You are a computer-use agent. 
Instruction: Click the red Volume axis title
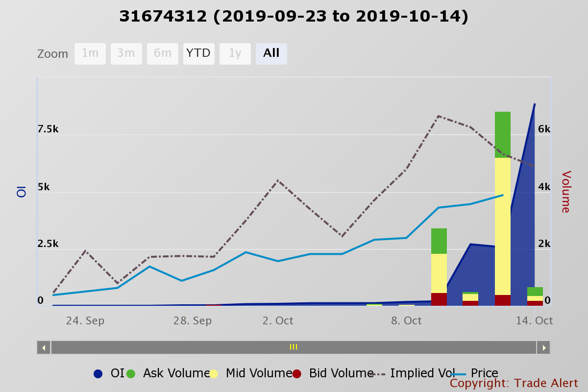click(x=566, y=192)
